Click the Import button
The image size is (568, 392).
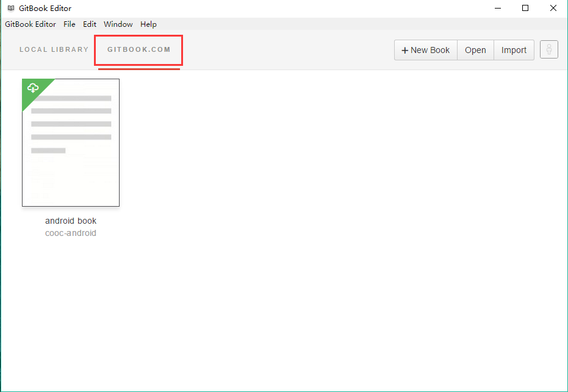tap(514, 50)
